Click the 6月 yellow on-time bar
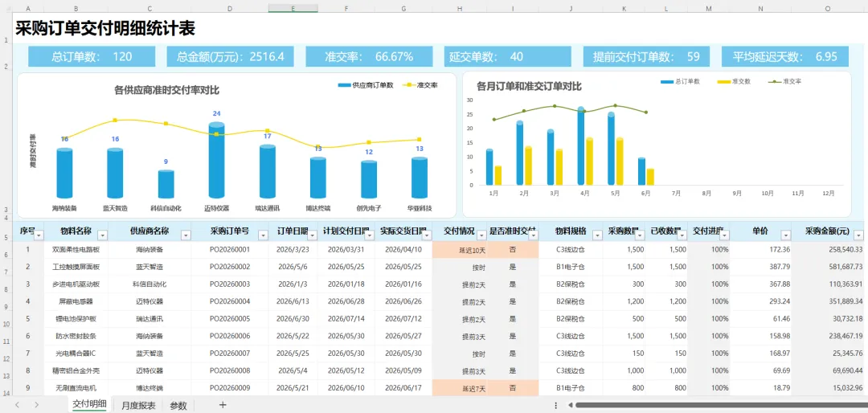 (x=650, y=177)
